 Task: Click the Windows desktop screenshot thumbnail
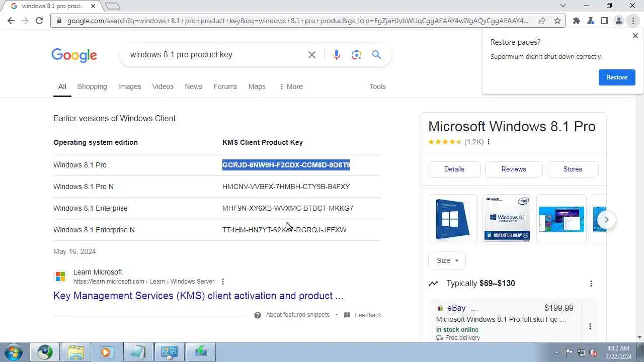coord(561,219)
